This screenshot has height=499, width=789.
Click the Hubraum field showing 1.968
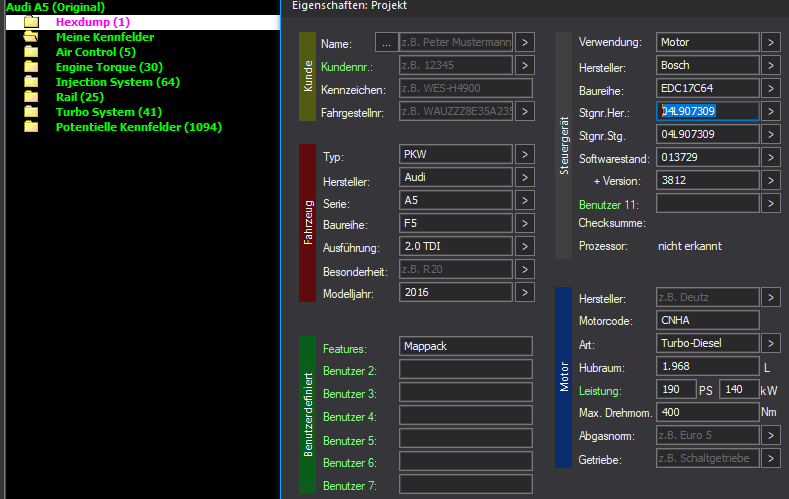click(x=707, y=366)
